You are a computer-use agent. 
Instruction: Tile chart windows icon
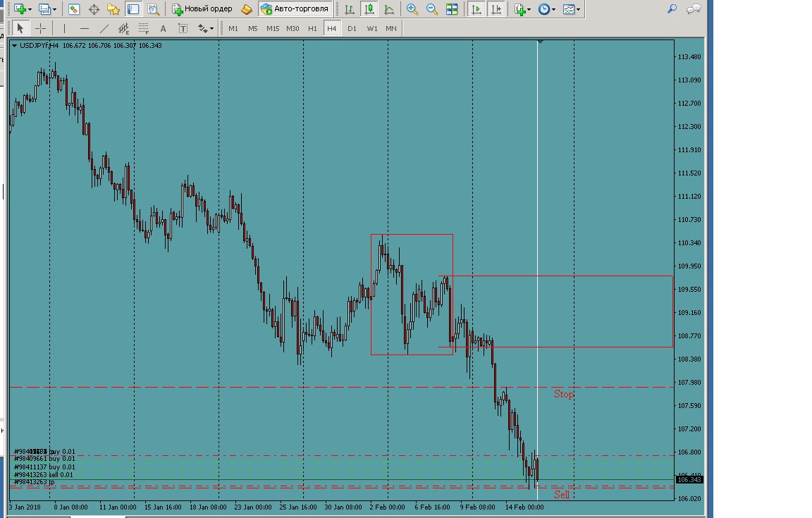point(452,8)
